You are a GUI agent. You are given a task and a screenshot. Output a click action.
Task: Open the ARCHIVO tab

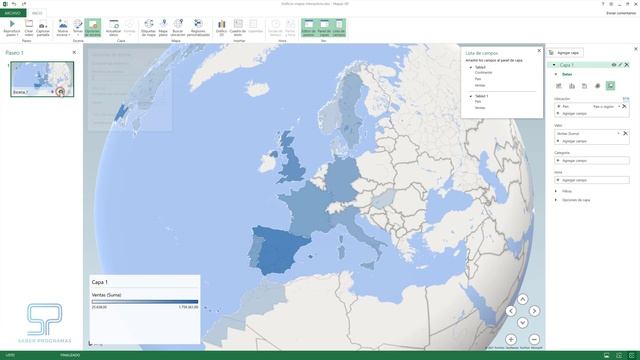tap(13, 13)
